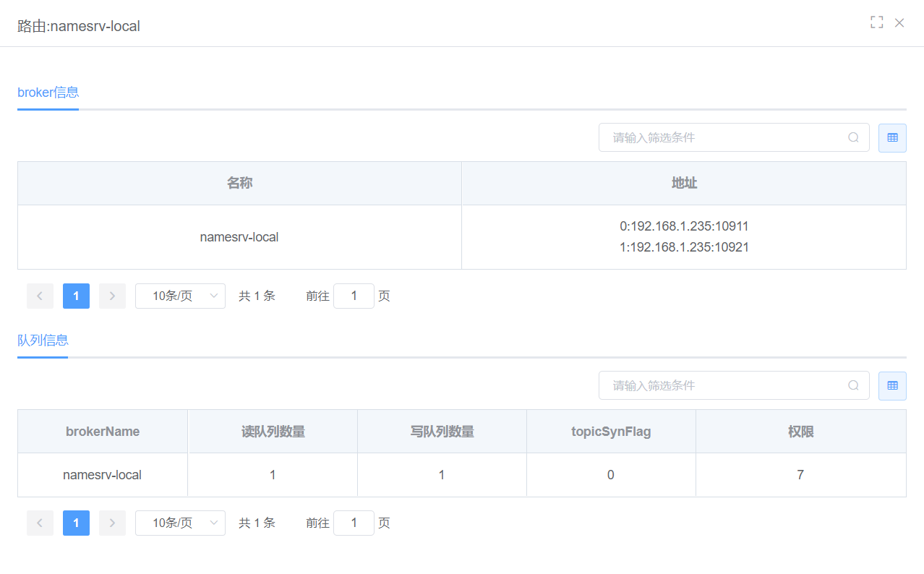Click the 权限 column header
924x574 pixels.
800,432
